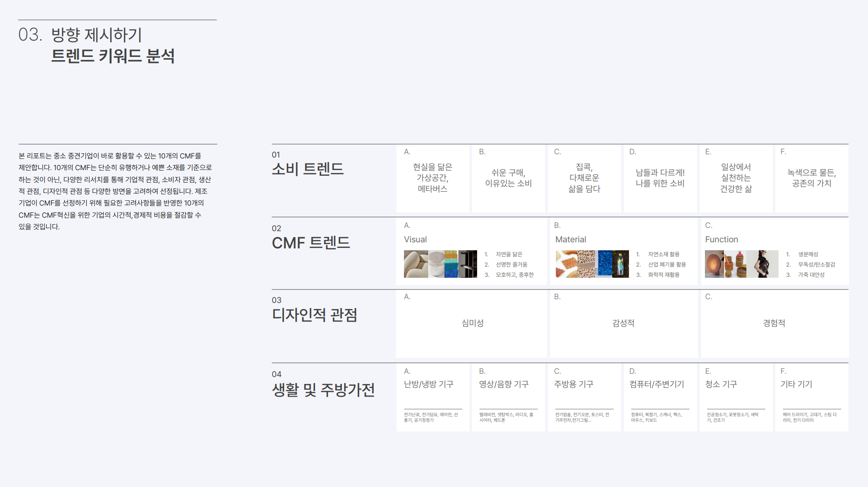This screenshot has width=868, height=487.
Task: Select the 컴퓨터/주변기기 category
Action: [656, 384]
